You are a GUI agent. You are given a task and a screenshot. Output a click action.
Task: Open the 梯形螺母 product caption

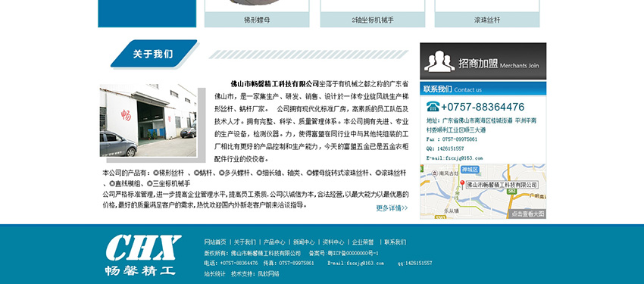[257, 20]
